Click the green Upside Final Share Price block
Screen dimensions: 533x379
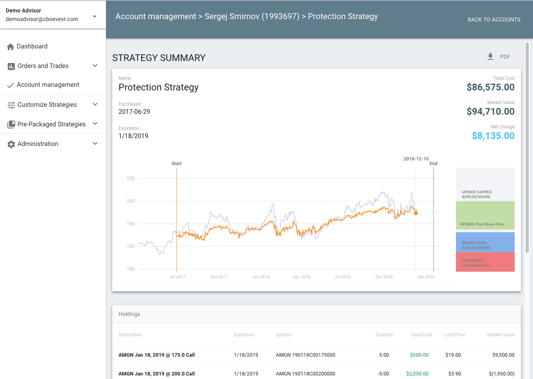click(x=485, y=215)
